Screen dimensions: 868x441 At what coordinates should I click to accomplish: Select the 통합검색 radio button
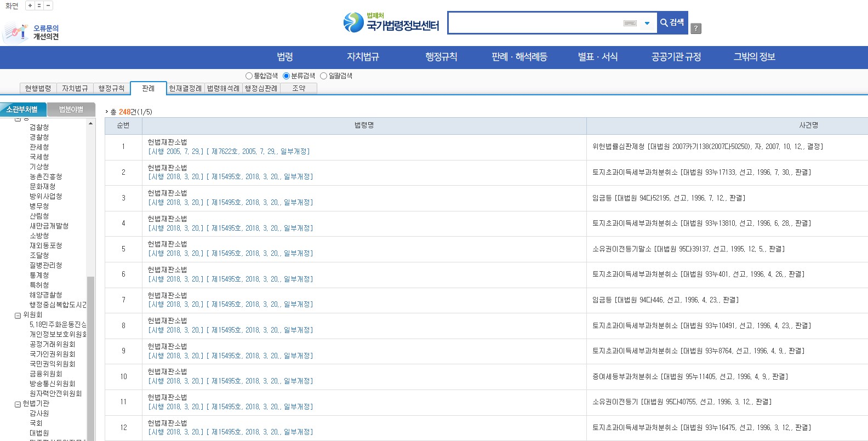point(249,76)
